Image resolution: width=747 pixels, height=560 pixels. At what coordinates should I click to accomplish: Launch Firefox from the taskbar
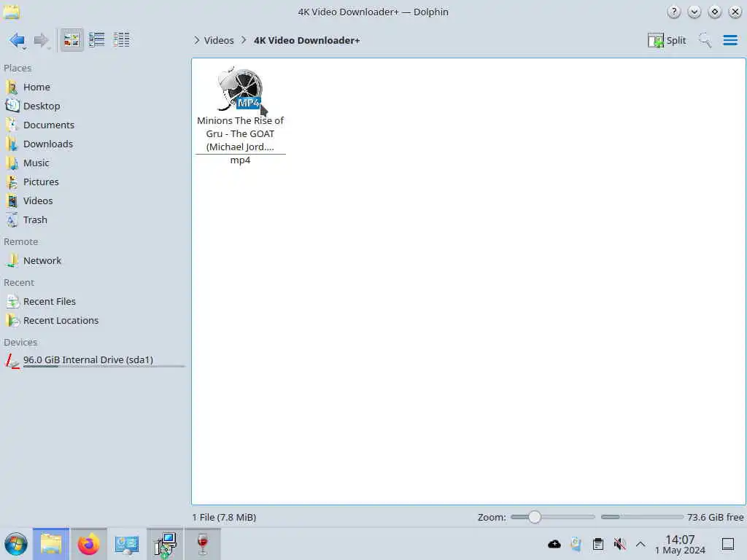point(88,544)
